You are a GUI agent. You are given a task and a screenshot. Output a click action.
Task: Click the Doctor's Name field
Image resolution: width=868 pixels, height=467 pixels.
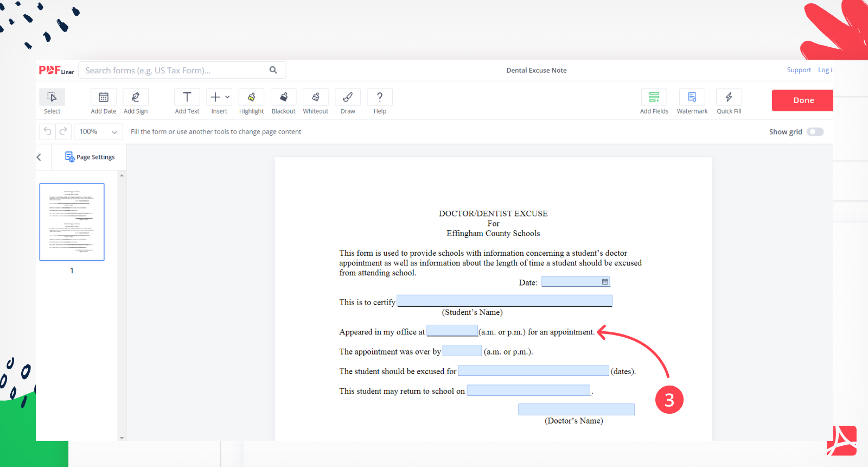pos(576,409)
